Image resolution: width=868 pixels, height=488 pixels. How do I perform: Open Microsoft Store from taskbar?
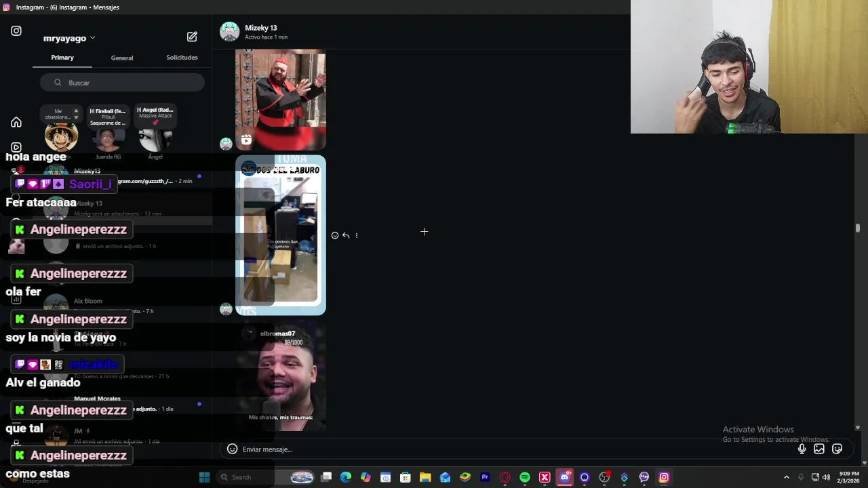pyautogui.click(x=406, y=477)
